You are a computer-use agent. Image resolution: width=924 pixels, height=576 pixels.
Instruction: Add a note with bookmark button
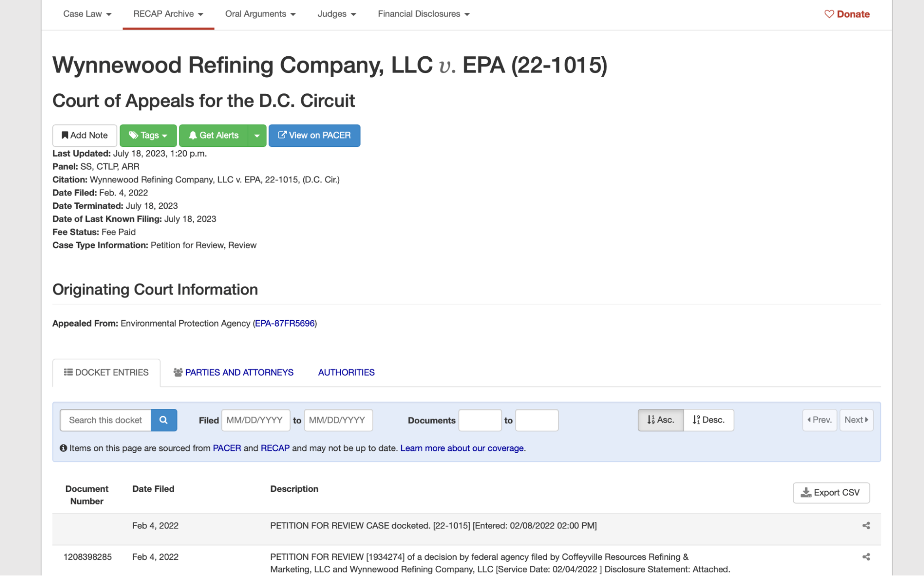point(85,135)
